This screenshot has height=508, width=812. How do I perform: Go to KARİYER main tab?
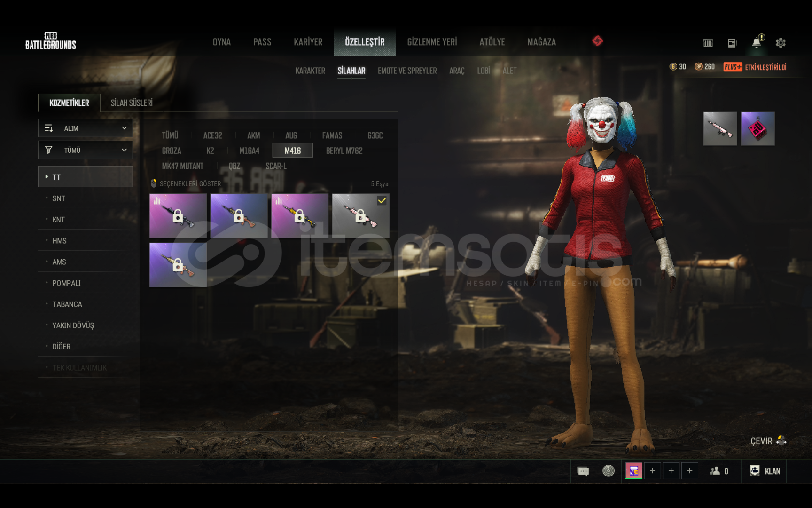click(308, 42)
